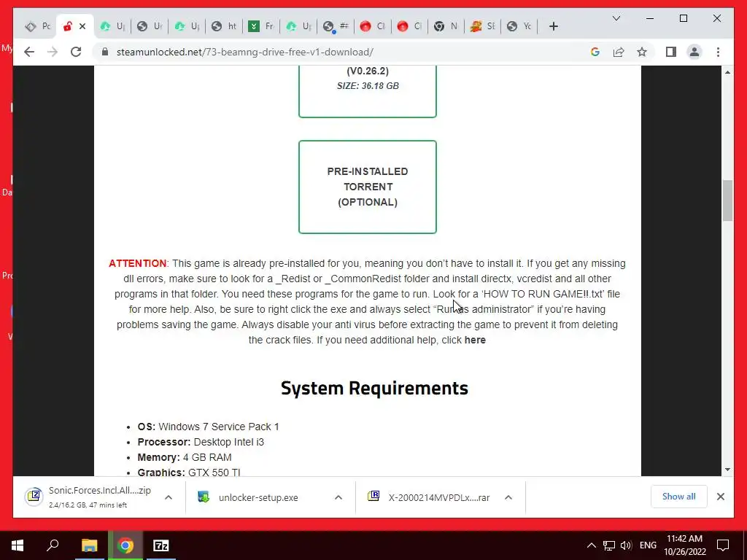
Task: Open the Chrome profile avatar menu
Action: point(694,52)
